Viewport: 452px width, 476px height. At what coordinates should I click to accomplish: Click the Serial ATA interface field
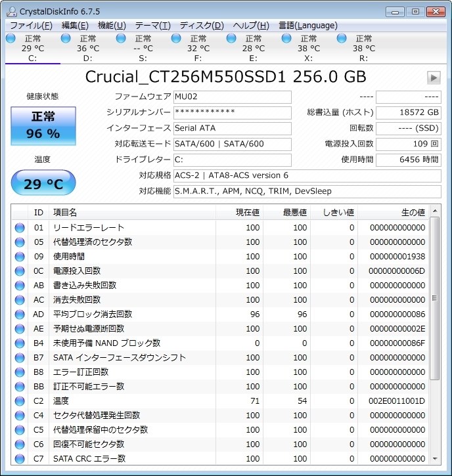point(233,129)
